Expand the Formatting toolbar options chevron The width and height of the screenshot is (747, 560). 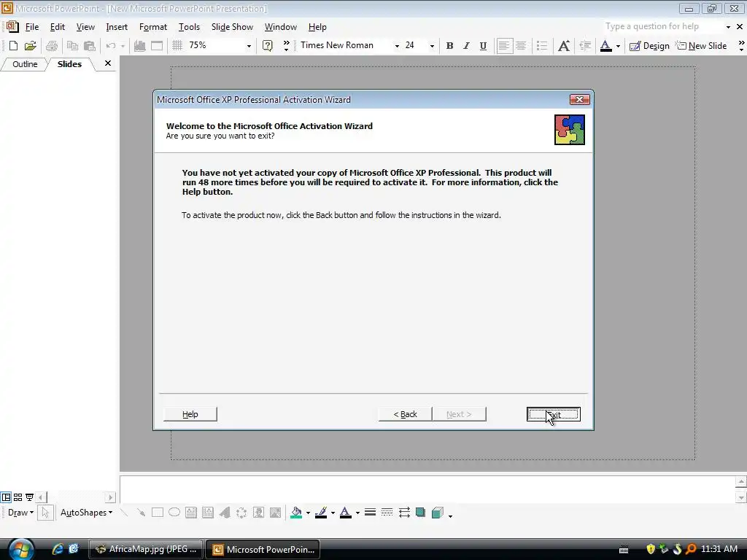tap(741, 46)
